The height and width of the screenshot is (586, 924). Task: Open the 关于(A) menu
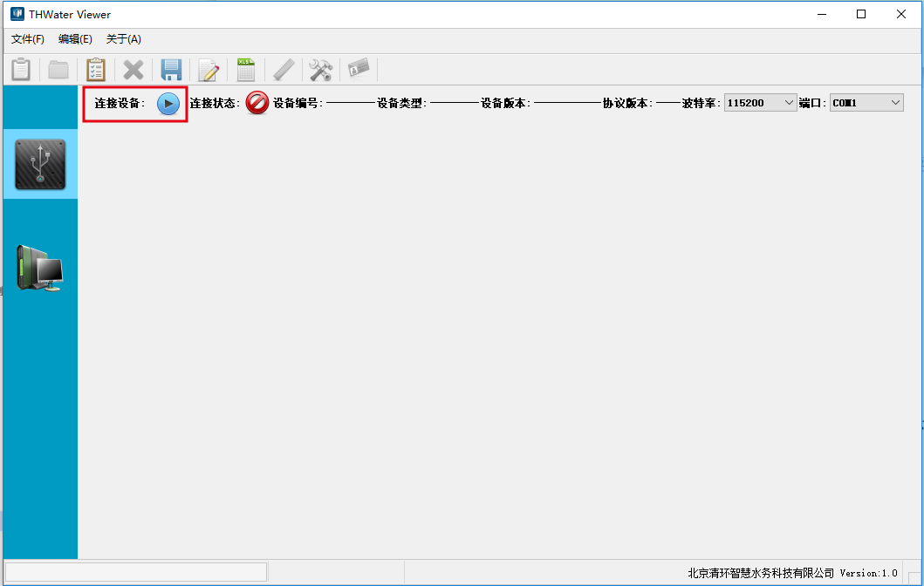click(124, 39)
